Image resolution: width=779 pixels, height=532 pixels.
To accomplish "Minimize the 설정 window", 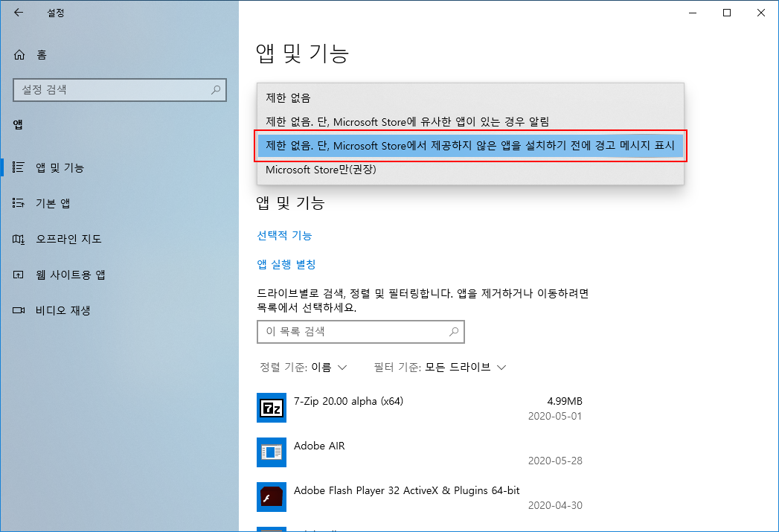I will (x=693, y=13).
